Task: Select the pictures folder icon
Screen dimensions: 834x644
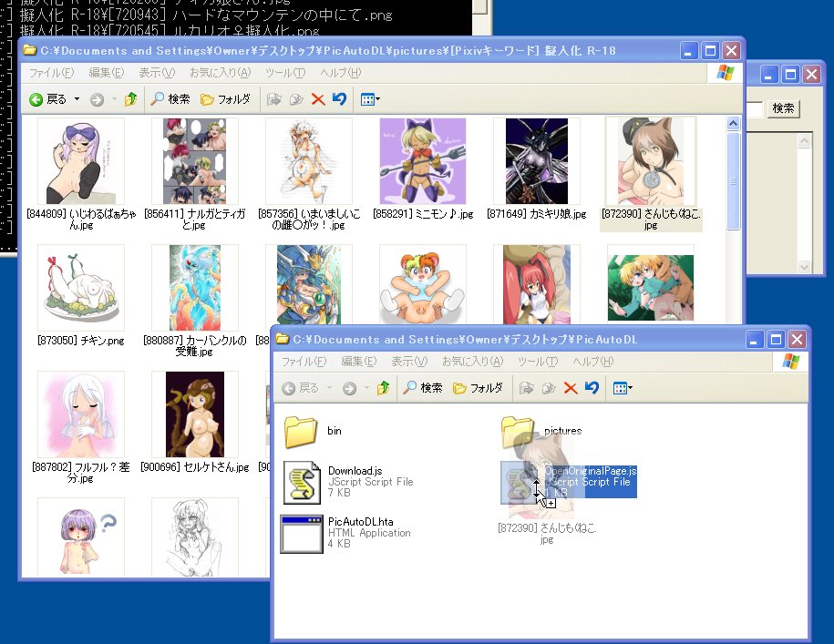Action: click(x=517, y=431)
